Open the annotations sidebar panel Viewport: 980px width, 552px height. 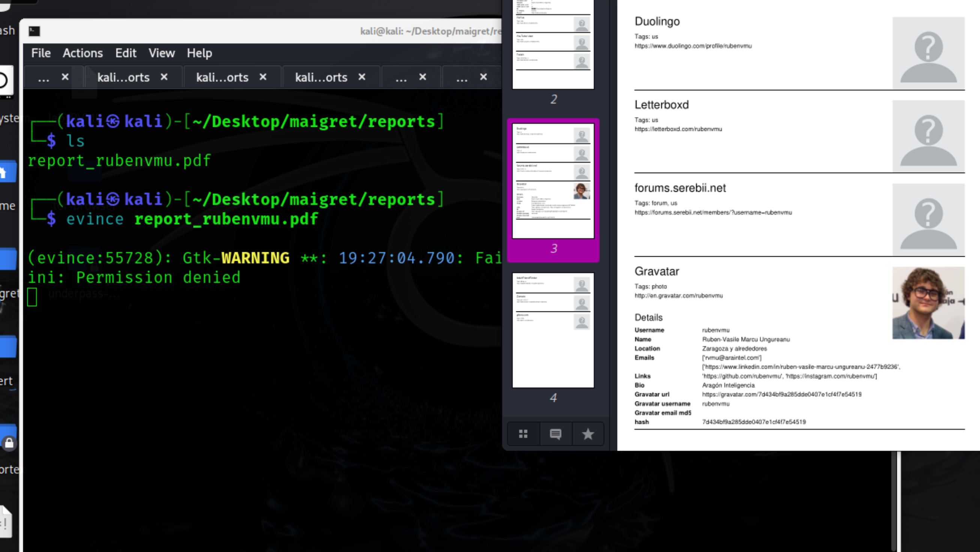tap(556, 433)
